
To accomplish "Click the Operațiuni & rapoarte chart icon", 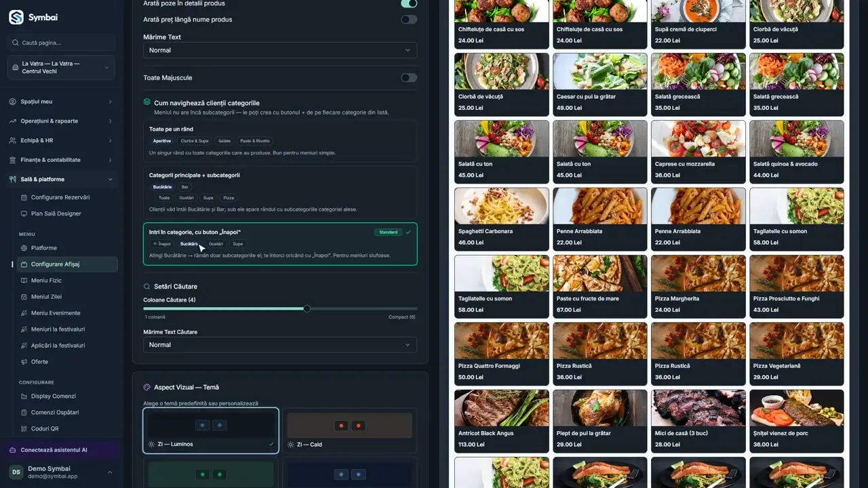I will pos(14,121).
